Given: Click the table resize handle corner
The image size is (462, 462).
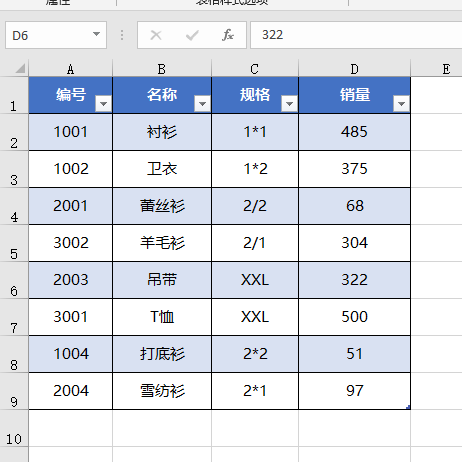Looking at the screenshot, I should [x=408, y=407].
